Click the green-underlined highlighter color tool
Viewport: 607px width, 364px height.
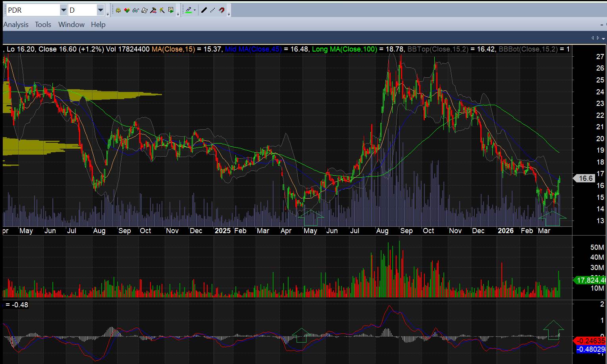(188, 10)
